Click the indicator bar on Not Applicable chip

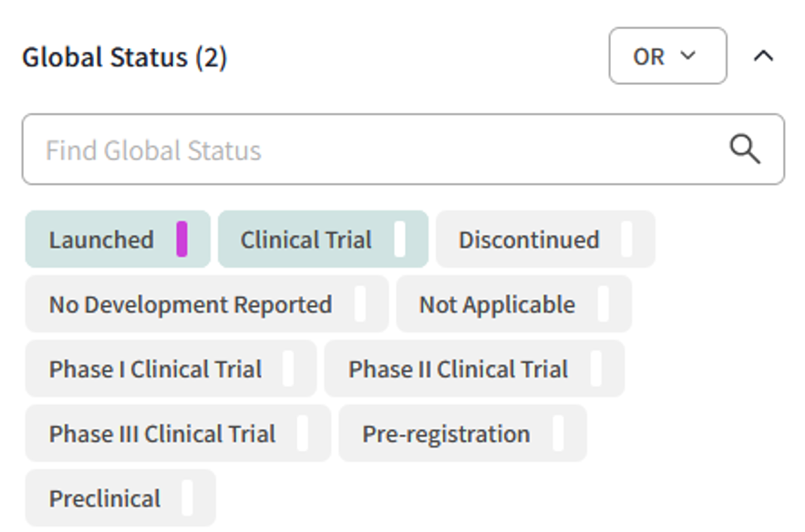click(x=604, y=304)
